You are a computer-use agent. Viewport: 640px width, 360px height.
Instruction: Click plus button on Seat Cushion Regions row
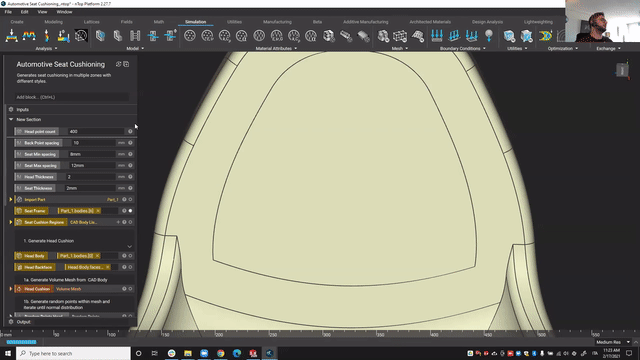pyautogui.click(x=118, y=222)
